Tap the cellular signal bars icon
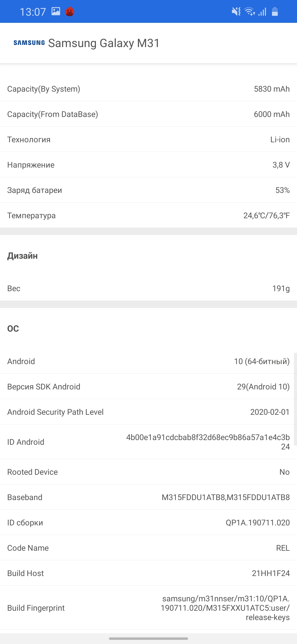Image resolution: width=297 pixels, height=644 pixels. click(x=262, y=12)
